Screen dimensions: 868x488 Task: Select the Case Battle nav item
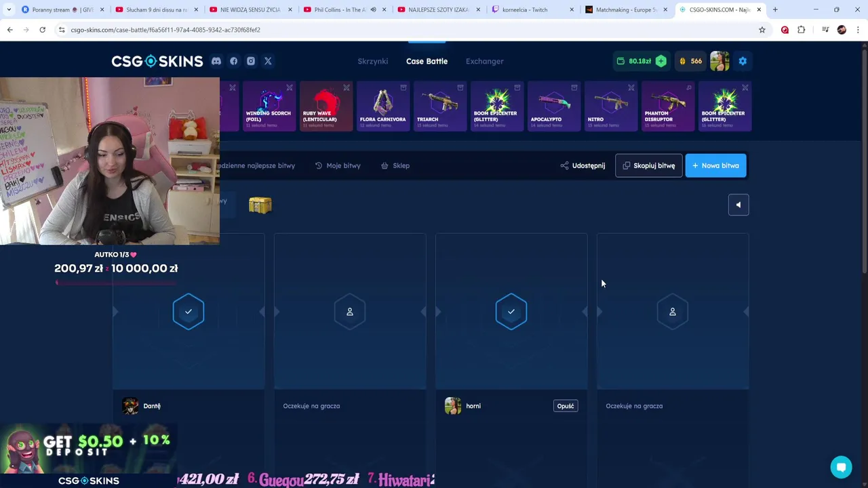(427, 61)
